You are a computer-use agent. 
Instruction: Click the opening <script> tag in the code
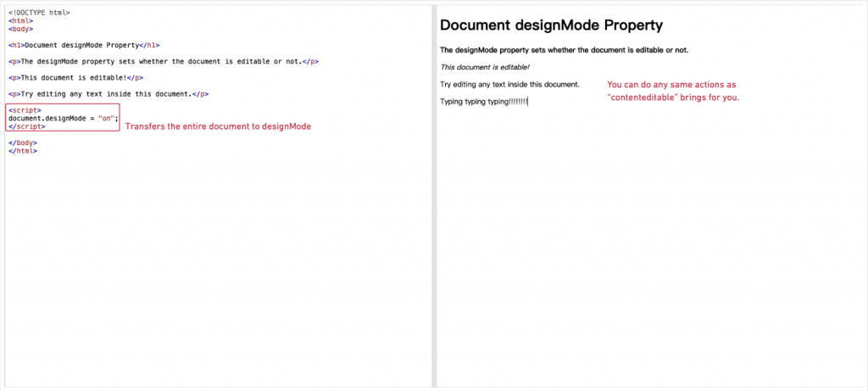pyautogui.click(x=25, y=110)
